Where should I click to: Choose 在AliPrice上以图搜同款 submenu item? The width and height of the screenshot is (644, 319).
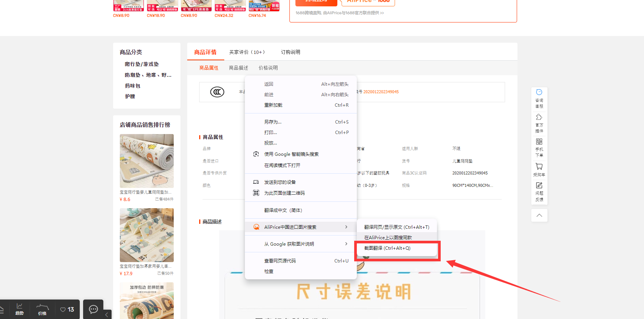[397, 238]
